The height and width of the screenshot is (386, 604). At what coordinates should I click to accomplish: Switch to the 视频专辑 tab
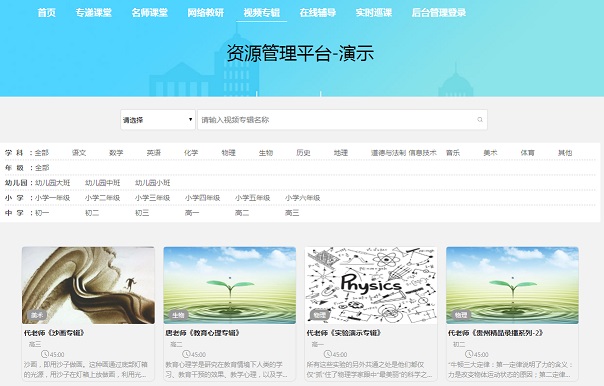(x=262, y=12)
